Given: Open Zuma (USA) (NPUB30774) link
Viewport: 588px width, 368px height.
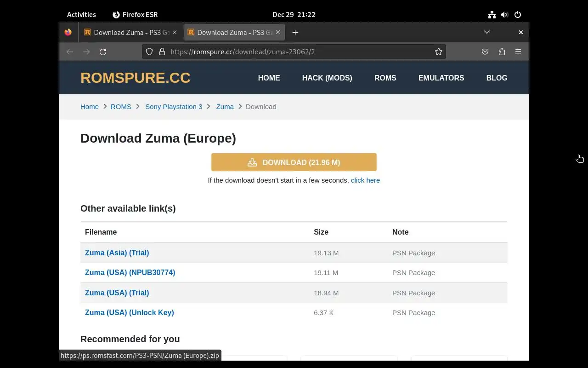Looking at the screenshot, I should pyautogui.click(x=130, y=272).
